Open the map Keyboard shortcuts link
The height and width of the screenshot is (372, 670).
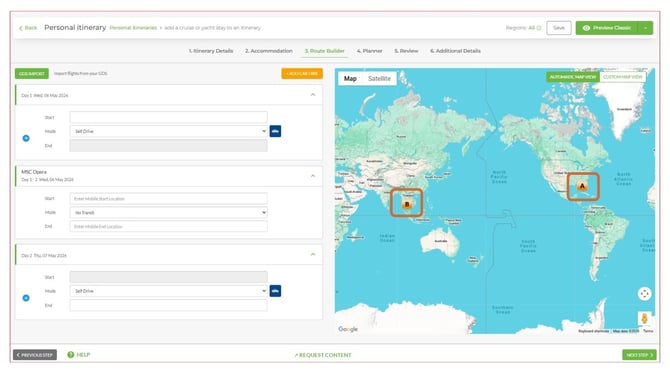(x=594, y=331)
